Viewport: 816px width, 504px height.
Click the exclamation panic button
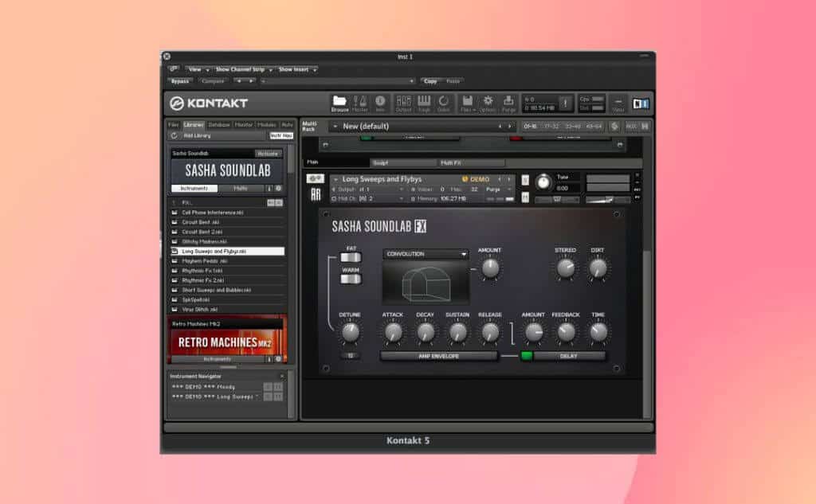click(x=565, y=103)
